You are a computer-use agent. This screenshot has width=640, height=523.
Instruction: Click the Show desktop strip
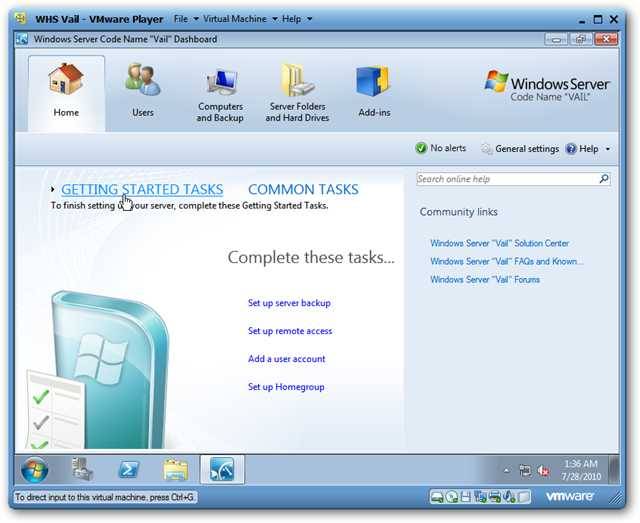613,470
